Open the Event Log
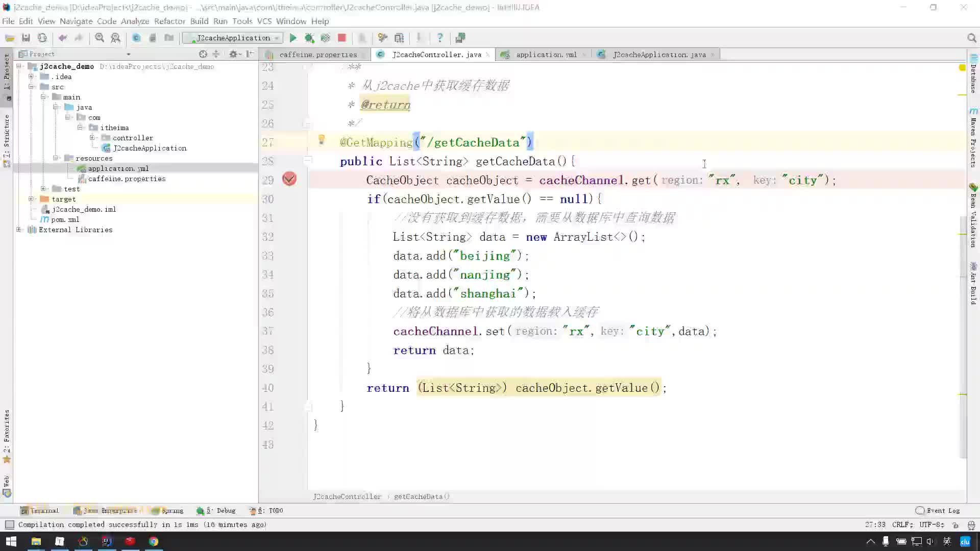Viewport: 980px width, 551px height. pyautogui.click(x=938, y=510)
